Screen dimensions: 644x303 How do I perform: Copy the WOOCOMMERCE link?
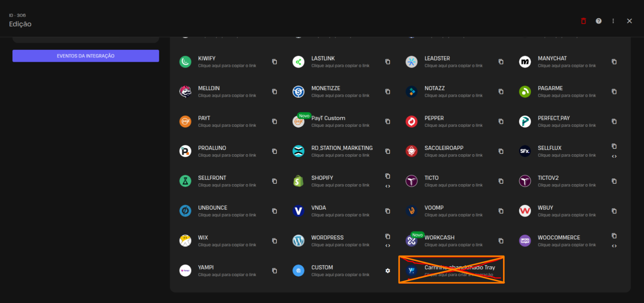click(614, 236)
